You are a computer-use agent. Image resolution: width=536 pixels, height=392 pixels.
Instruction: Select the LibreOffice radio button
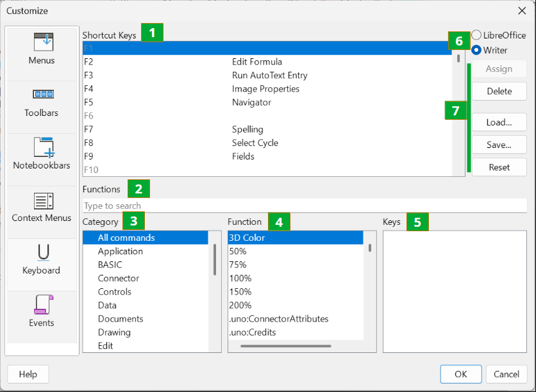498,35
